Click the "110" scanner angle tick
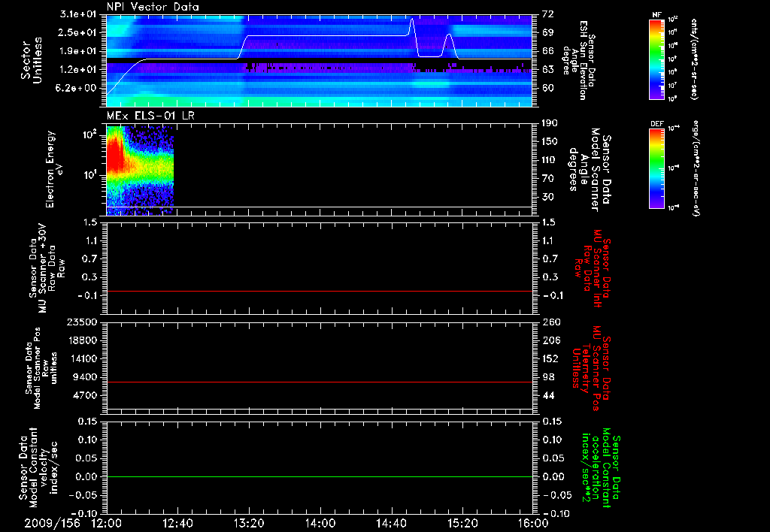The image size is (770, 532). [550, 160]
